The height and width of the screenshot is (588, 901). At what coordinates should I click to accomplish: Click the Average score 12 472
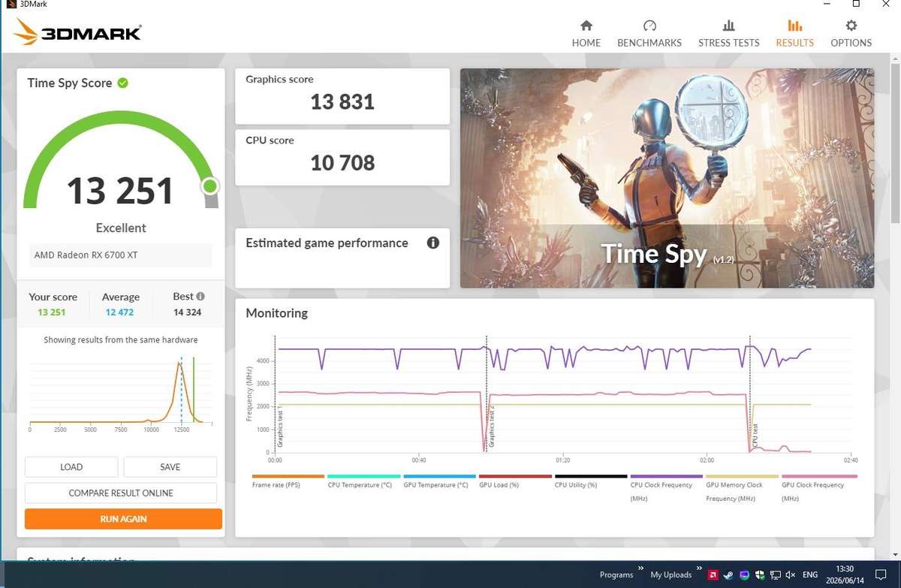click(121, 312)
